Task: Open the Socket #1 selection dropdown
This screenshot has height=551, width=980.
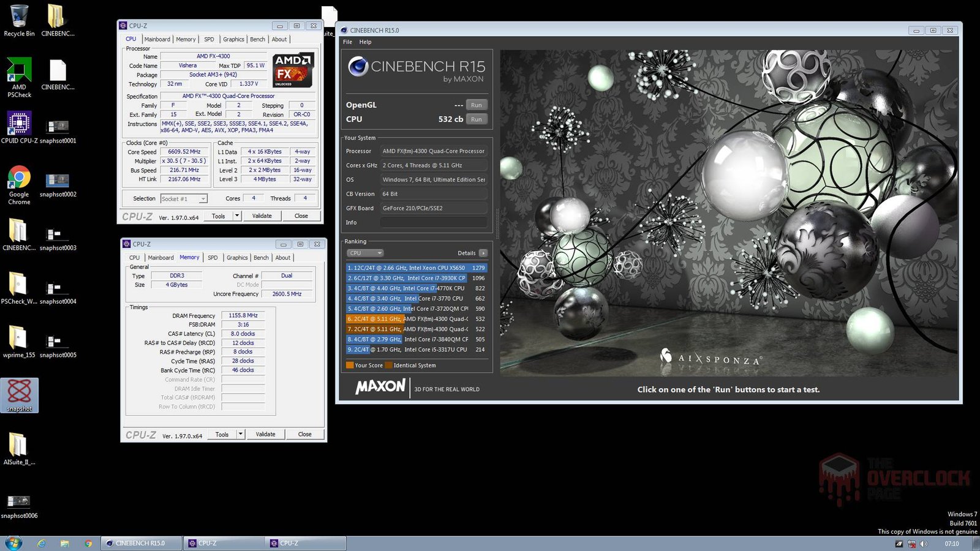Action: click(184, 199)
